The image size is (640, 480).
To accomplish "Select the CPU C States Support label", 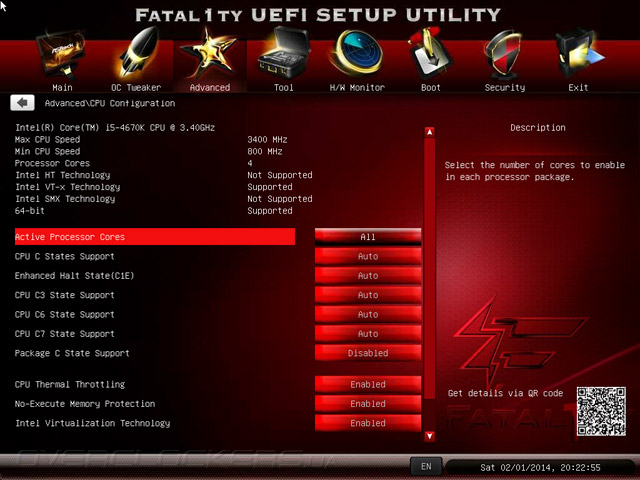I will [64, 256].
